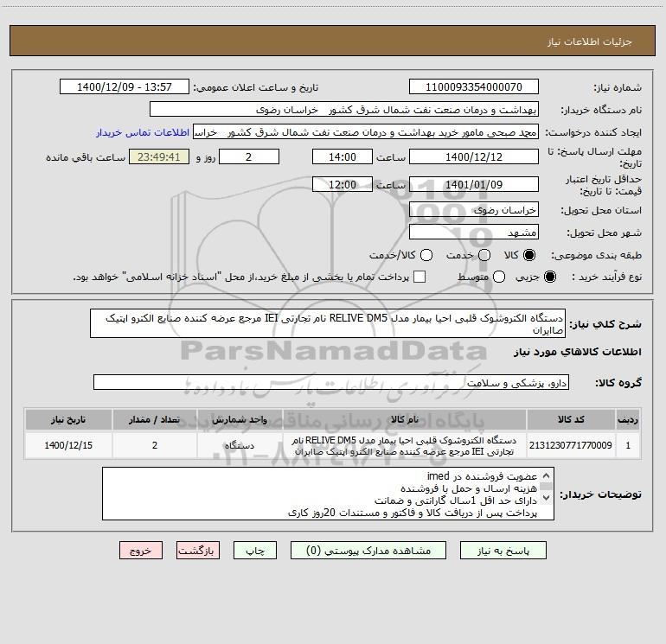
Task: Click the RELIVE DM5 item name cell
Action: [405, 445]
